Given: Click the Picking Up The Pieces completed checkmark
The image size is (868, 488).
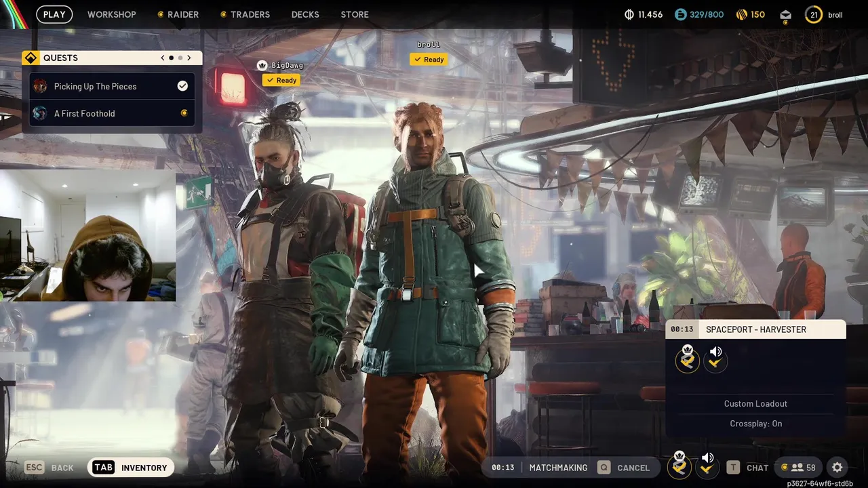Looking at the screenshot, I should 182,86.
